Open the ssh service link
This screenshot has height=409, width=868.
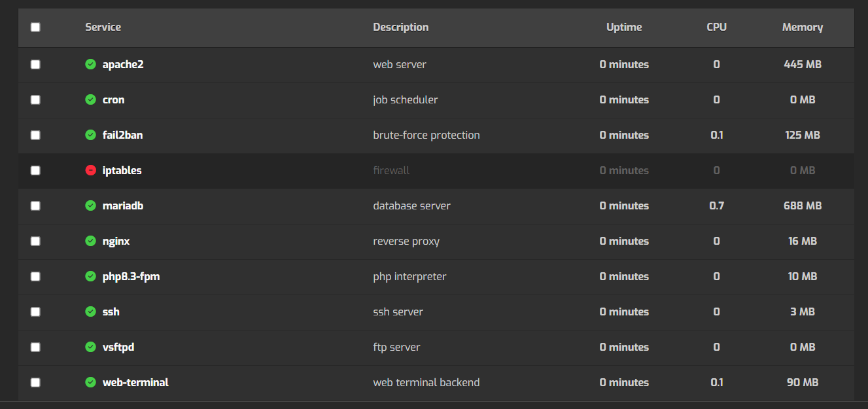click(x=111, y=311)
